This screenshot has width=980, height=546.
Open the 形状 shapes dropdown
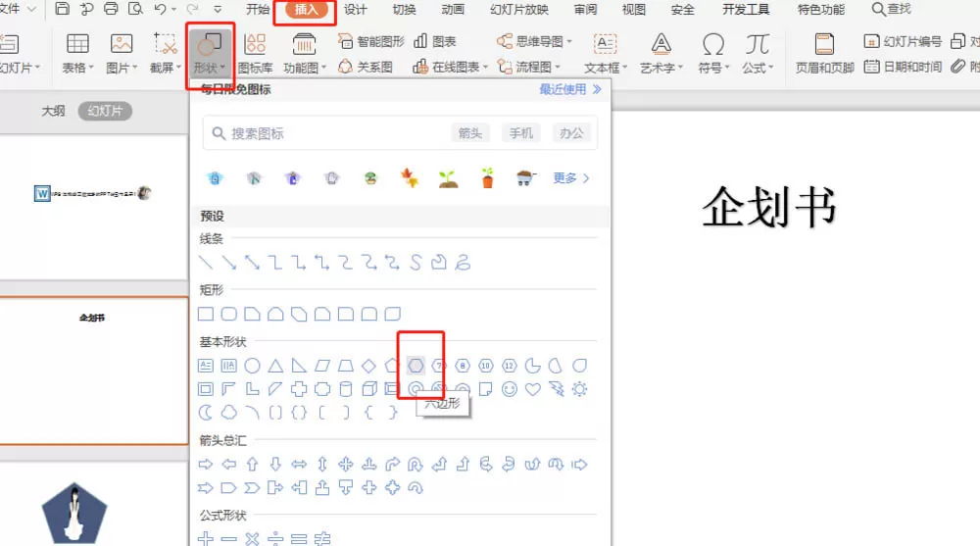tap(210, 54)
